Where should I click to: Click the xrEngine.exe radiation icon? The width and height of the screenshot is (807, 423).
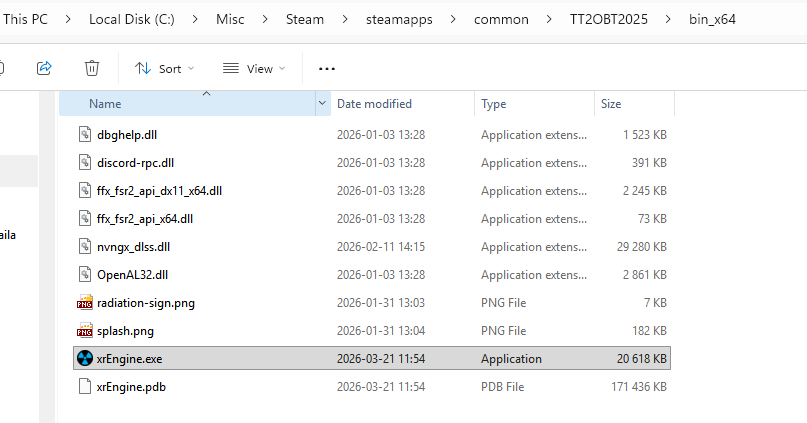click(84, 358)
